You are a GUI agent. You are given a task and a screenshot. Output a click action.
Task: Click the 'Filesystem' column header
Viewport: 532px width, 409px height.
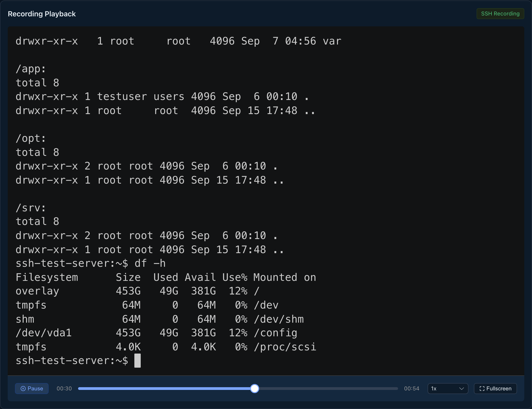[47, 277]
